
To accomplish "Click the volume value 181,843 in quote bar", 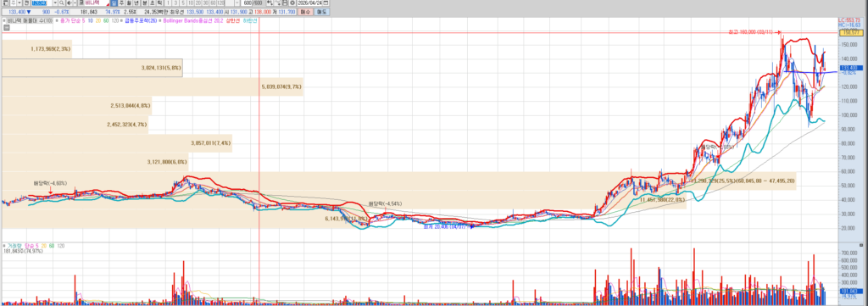I will [x=88, y=12].
